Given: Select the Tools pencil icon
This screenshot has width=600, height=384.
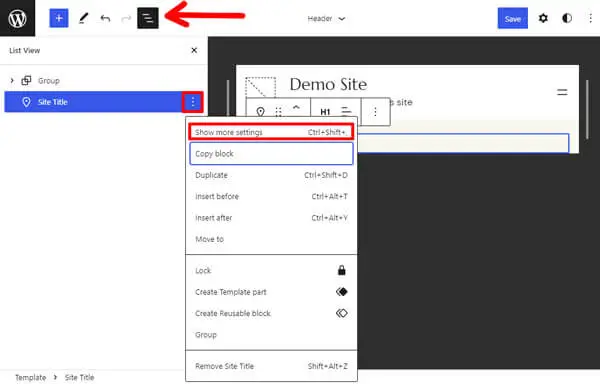Looking at the screenshot, I should point(83,18).
